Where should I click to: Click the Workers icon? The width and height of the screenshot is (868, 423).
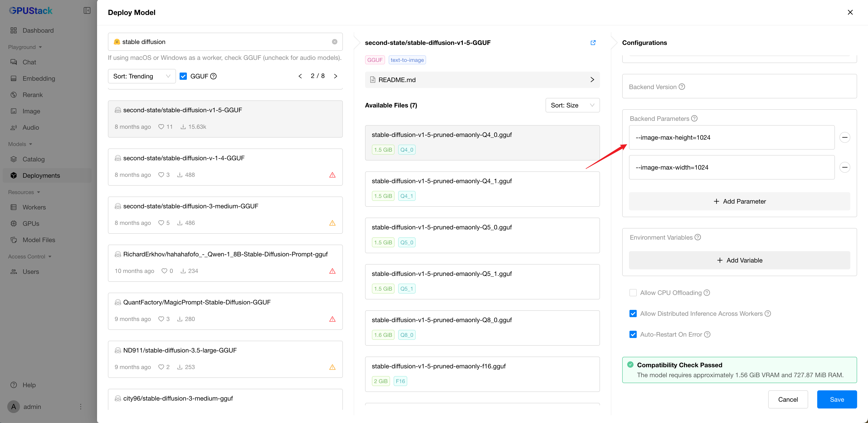[13, 207]
